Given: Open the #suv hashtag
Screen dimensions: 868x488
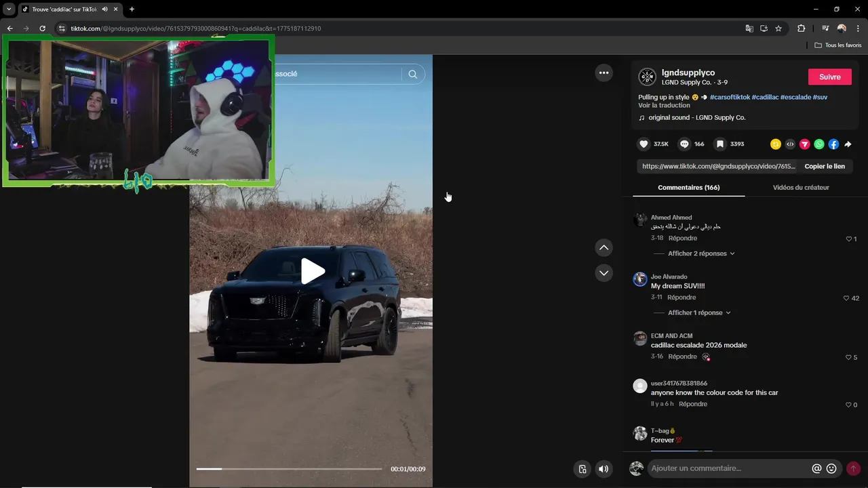Looking at the screenshot, I should 820,98.
